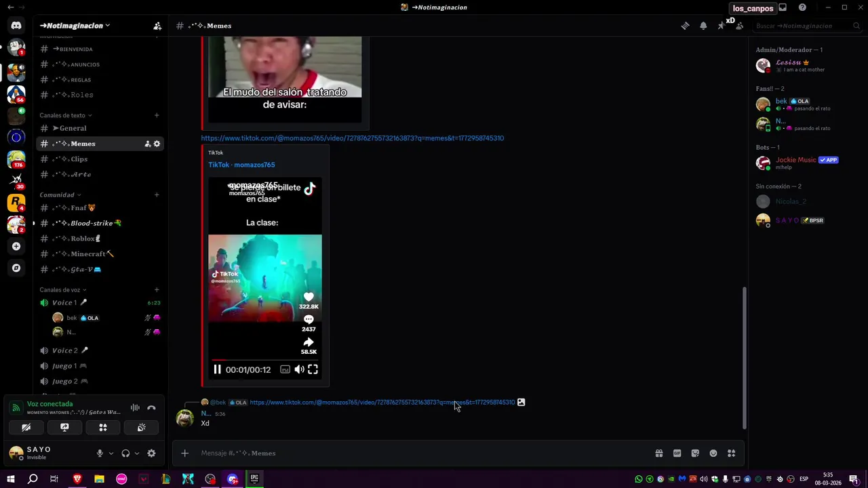Create invite for Memes channel

click(x=147, y=144)
